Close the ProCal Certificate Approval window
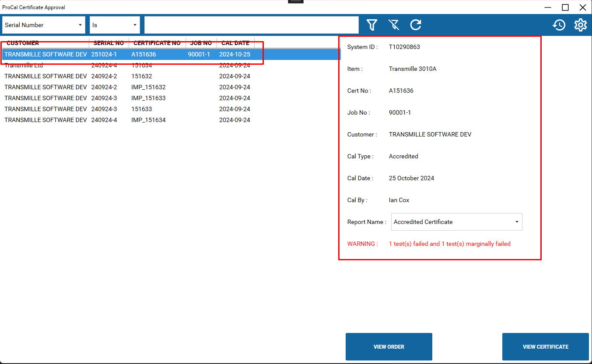The width and height of the screenshot is (592, 364). point(583,7)
